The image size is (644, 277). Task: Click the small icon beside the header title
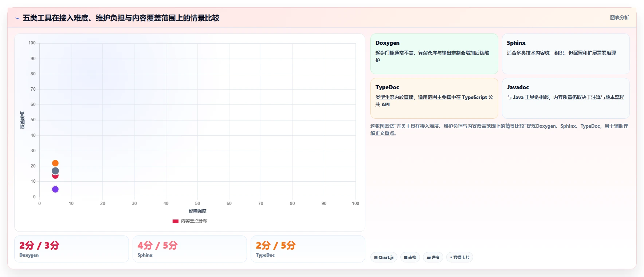(x=17, y=18)
